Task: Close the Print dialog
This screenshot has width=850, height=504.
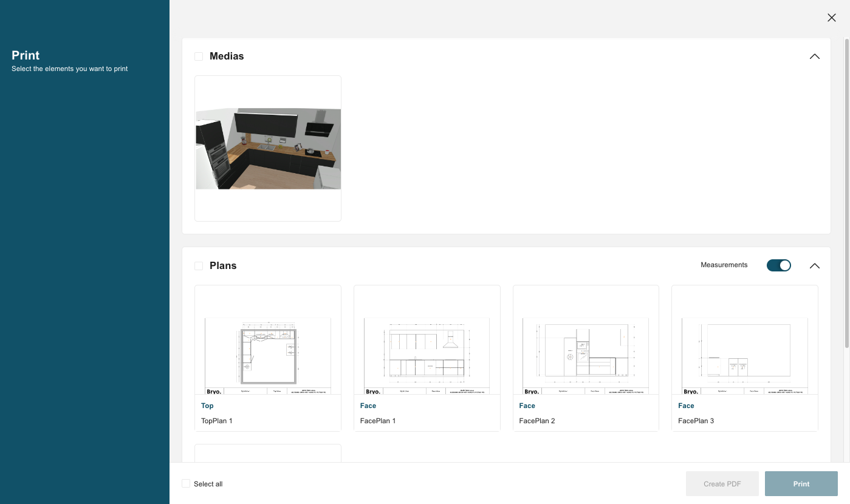Action: pyautogui.click(x=831, y=18)
